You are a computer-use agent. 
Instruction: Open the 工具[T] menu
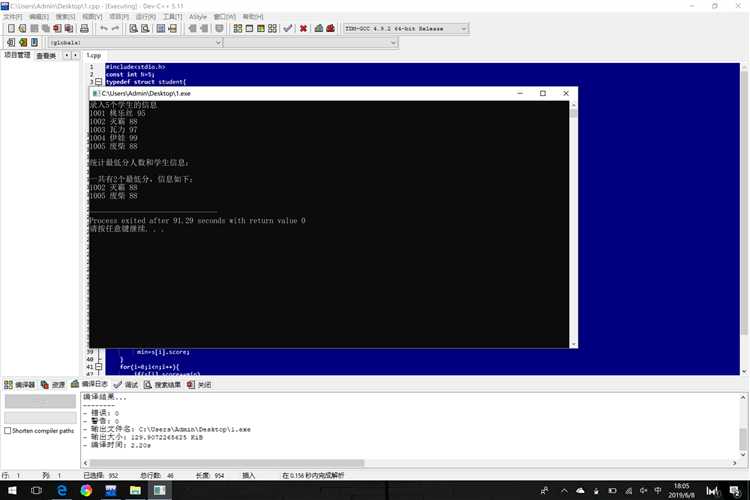(x=172, y=17)
